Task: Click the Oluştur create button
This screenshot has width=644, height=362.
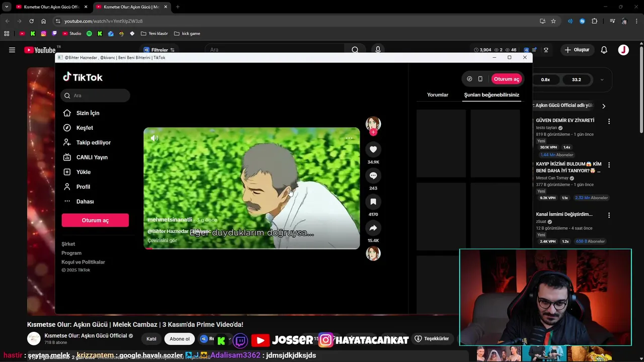Action: point(577,50)
